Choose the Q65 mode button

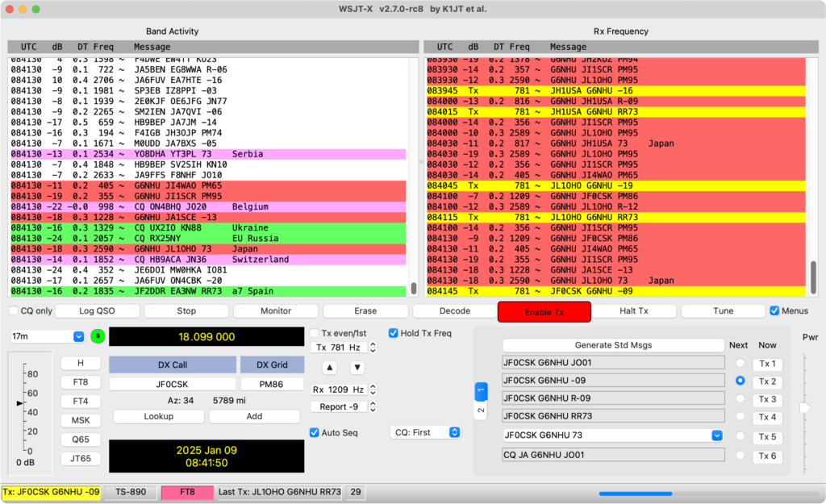coord(81,439)
